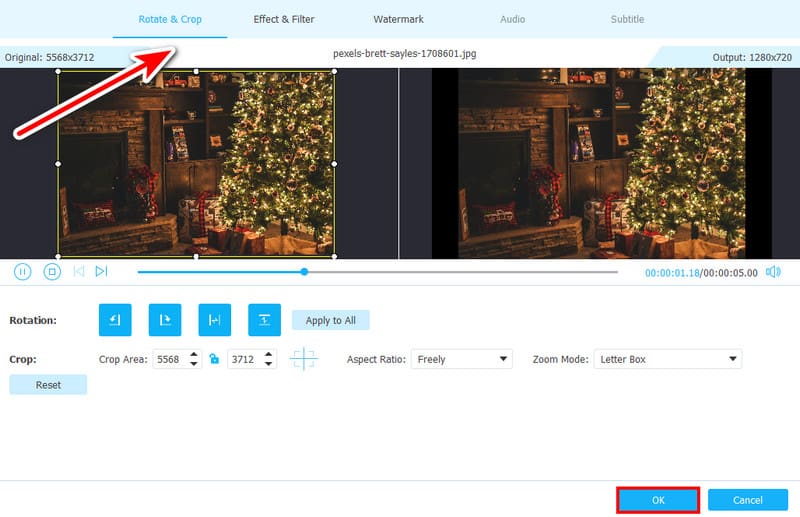Screen dimensions: 800x517
Task: Toggle the crop aspect ratio lock
Action: click(x=214, y=359)
